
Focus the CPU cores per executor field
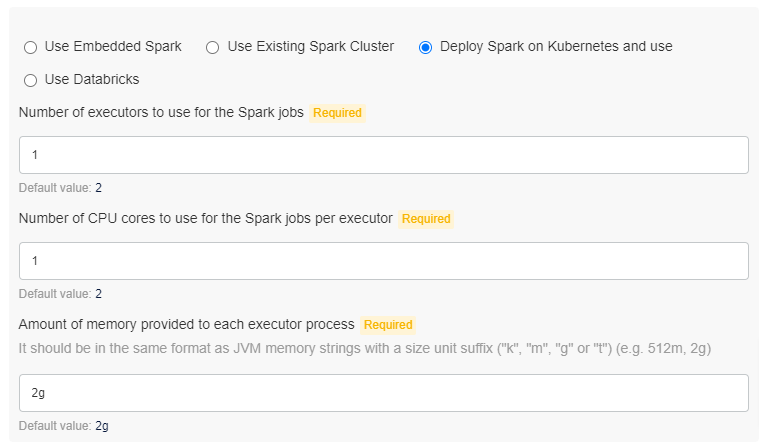pyautogui.click(x=384, y=261)
